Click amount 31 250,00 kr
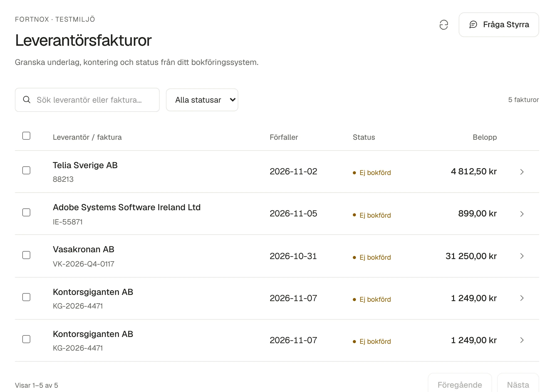 click(471, 256)
